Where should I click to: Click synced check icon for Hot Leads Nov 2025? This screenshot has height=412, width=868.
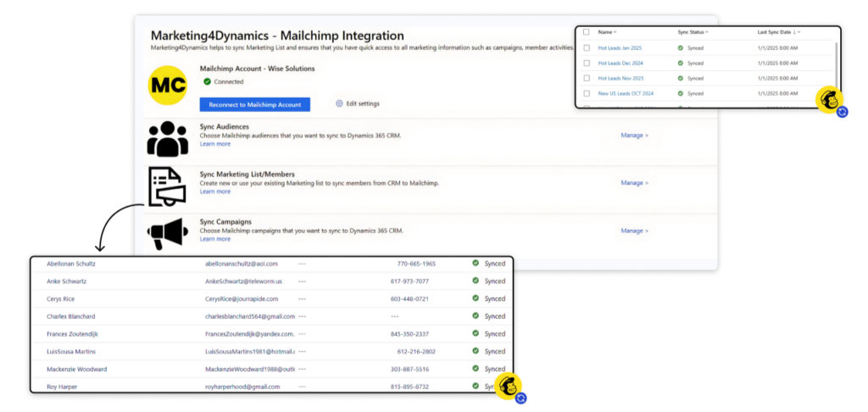coord(681,78)
